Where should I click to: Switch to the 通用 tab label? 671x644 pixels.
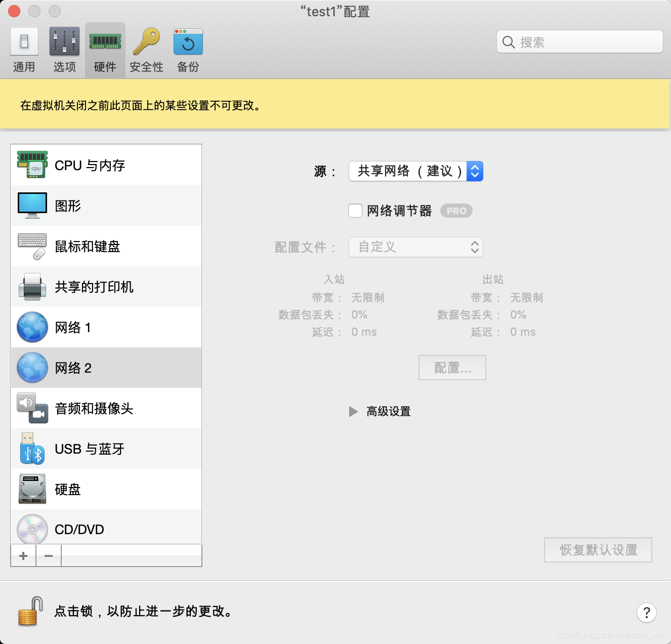[24, 67]
